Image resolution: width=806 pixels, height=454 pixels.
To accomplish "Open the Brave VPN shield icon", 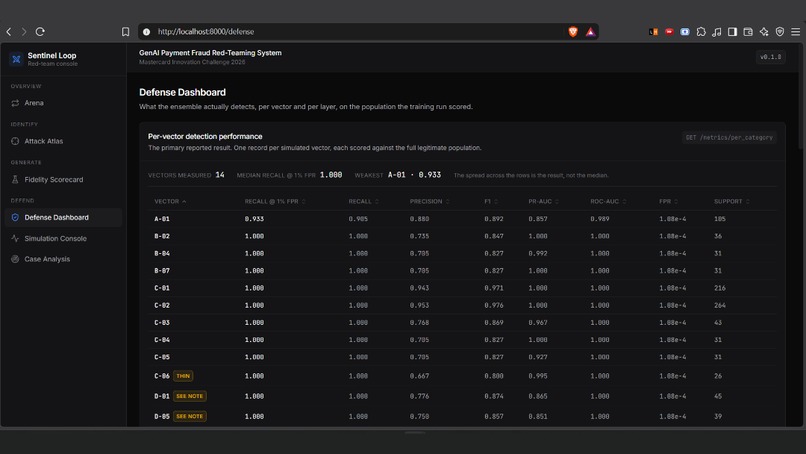I will pos(780,32).
